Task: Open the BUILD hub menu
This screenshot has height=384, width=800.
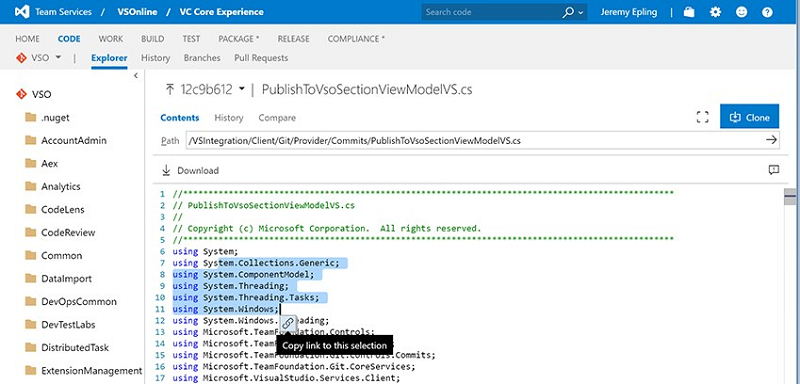Action: 153,39
